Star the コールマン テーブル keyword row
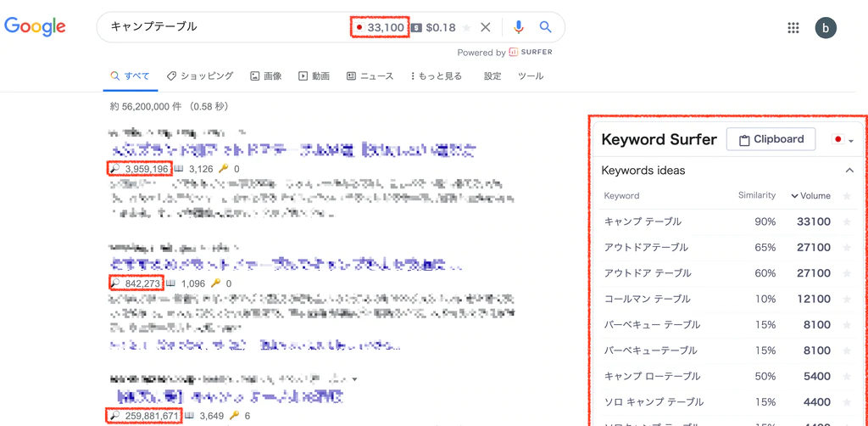Screen dimensions: 868x426 [x=846, y=300]
